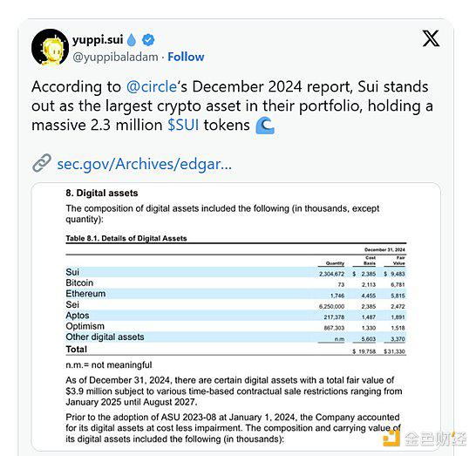
Task: Click the @yuppibaladam handle
Action: pyautogui.click(x=115, y=57)
